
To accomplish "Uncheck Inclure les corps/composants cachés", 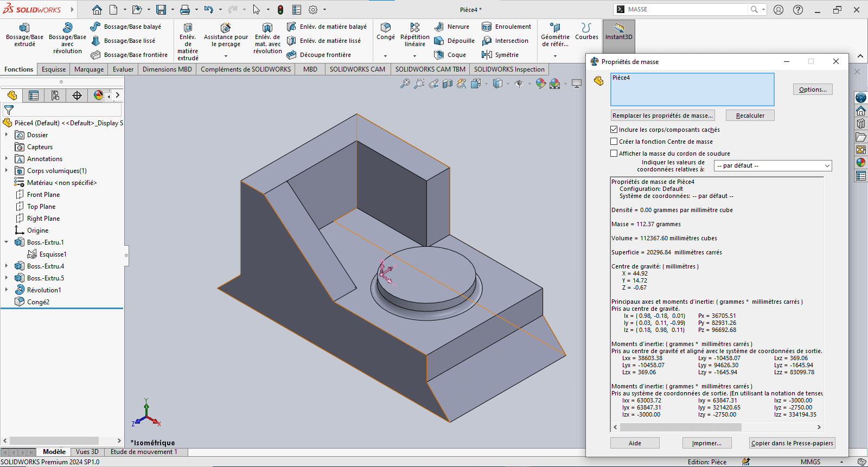I will [614, 130].
